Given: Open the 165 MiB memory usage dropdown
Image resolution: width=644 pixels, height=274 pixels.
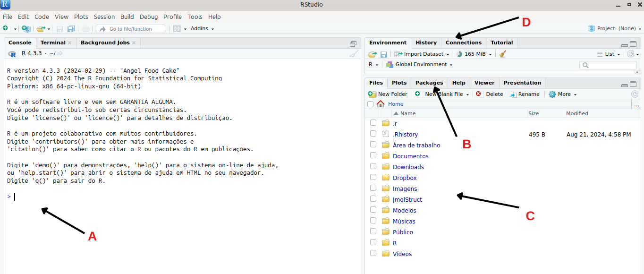Looking at the screenshot, I should click(474, 54).
